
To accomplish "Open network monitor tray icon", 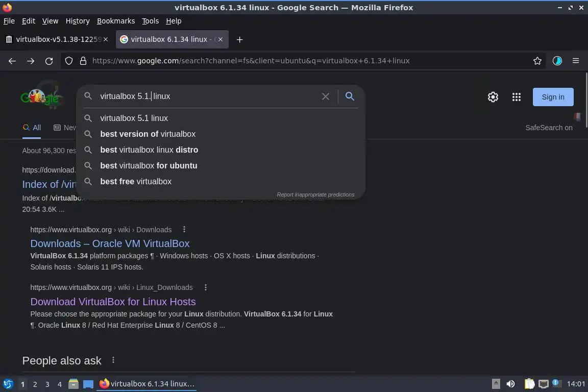I will coord(543,384).
